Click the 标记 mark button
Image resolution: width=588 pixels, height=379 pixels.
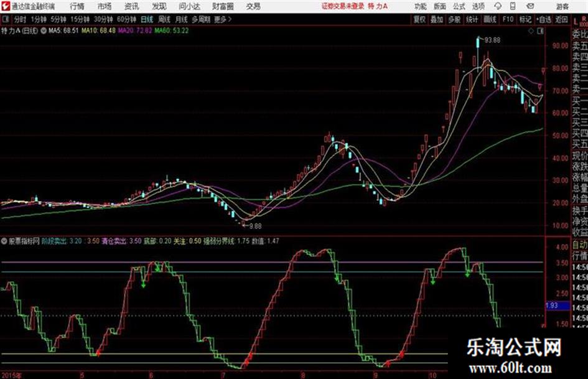(x=525, y=19)
